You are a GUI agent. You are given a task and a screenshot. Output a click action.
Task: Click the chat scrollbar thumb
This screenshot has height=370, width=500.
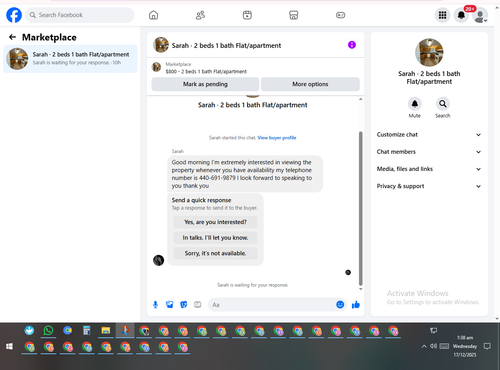(360, 208)
